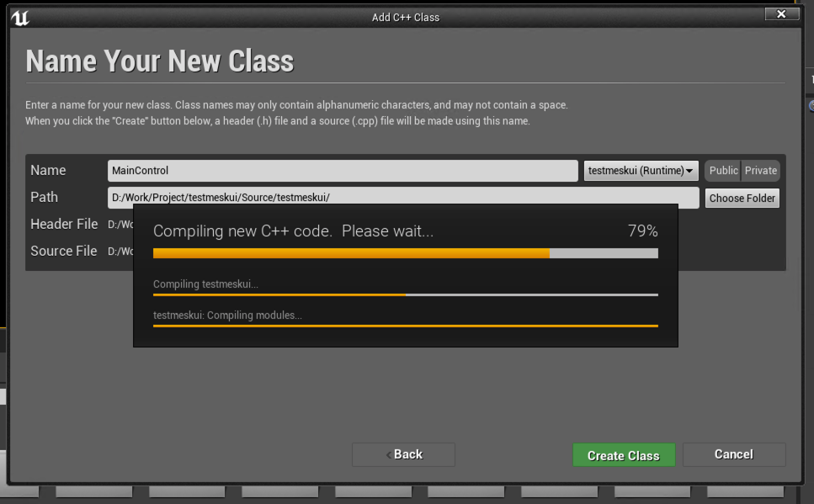814x504 pixels.
Task: Click the Name field containing MainControl
Action: [343, 171]
